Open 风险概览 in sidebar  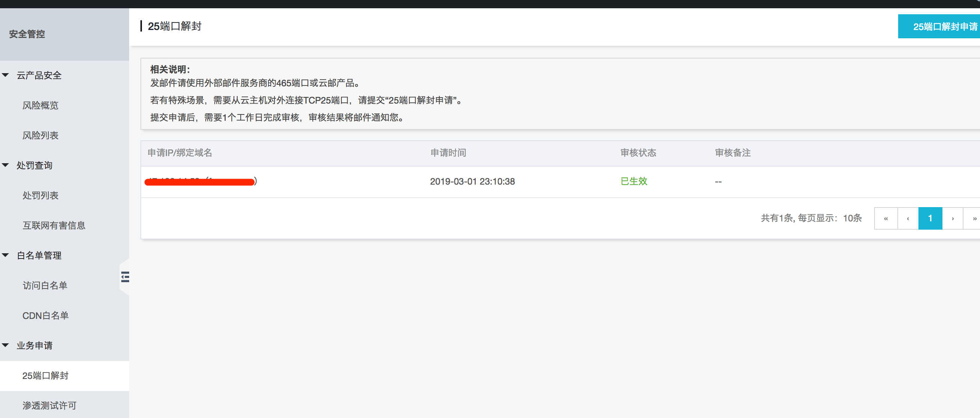point(40,105)
